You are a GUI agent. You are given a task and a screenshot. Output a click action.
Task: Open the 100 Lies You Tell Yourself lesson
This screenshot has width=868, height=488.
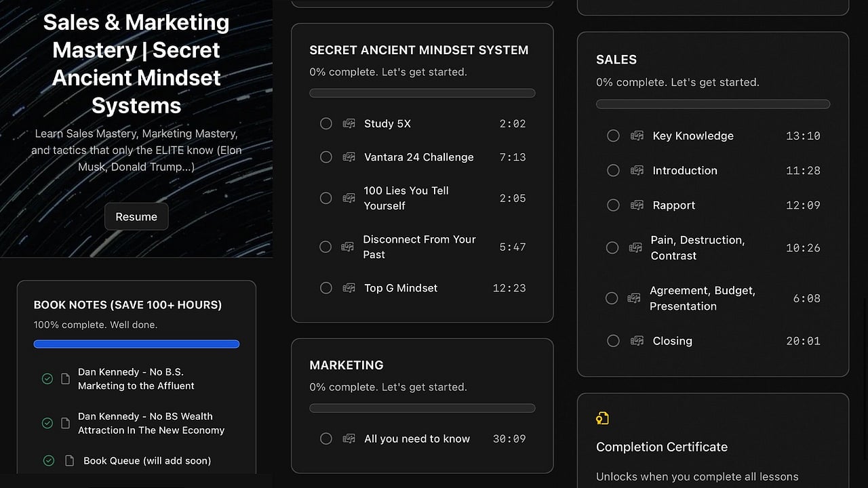(x=422, y=198)
